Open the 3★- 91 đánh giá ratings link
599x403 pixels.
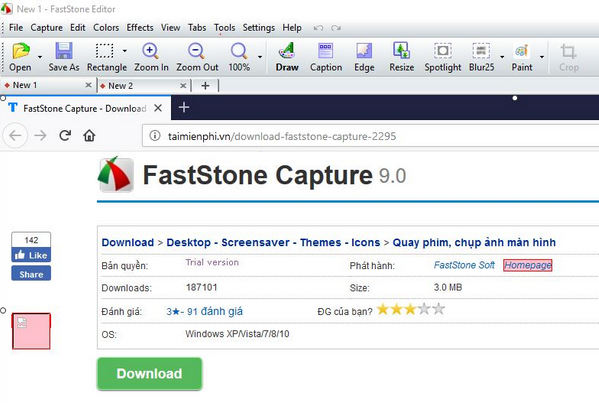tap(204, 312)
